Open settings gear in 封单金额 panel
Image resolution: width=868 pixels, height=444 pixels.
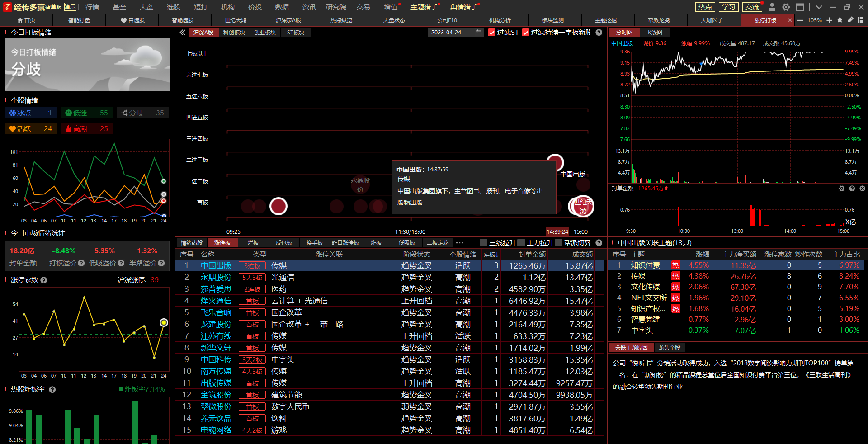tap(841, 189)
